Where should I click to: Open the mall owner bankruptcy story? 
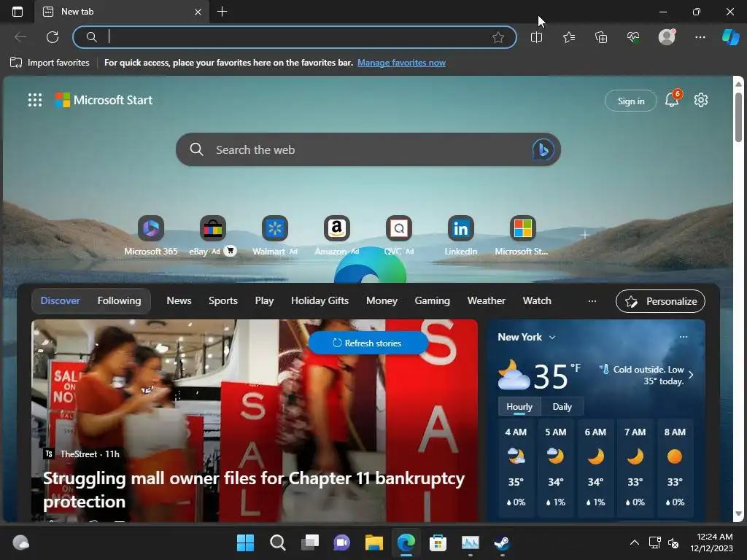point(253,489)
